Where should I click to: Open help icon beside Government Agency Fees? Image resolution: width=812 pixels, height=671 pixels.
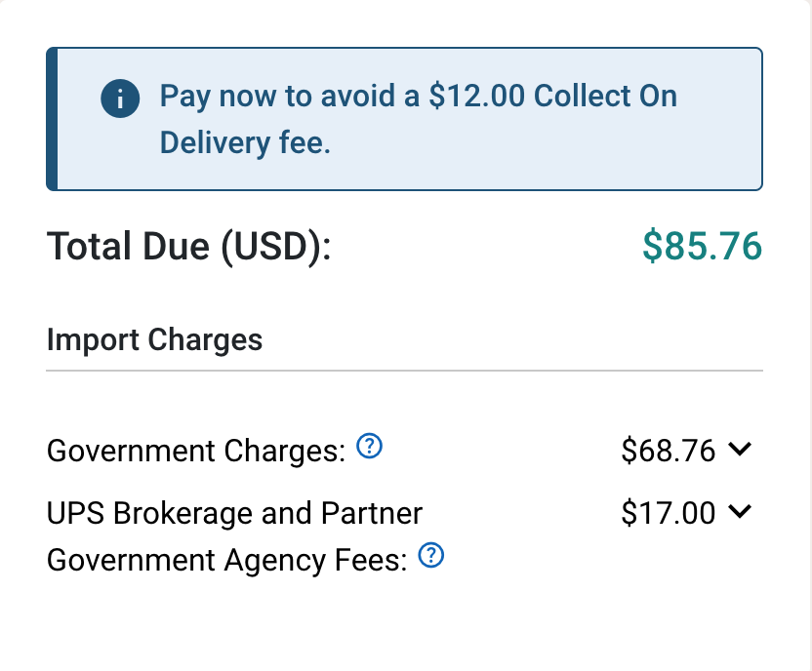[x=431, y=557]
